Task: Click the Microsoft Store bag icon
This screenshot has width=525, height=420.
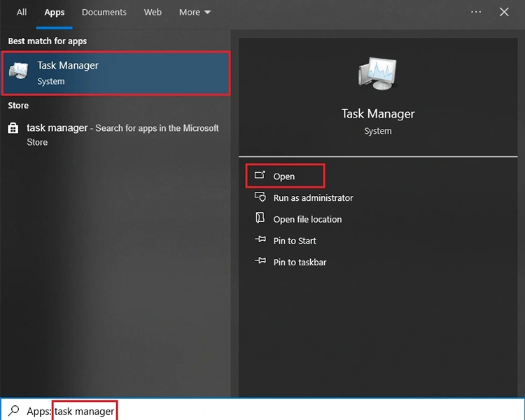Action: point(13,128)
